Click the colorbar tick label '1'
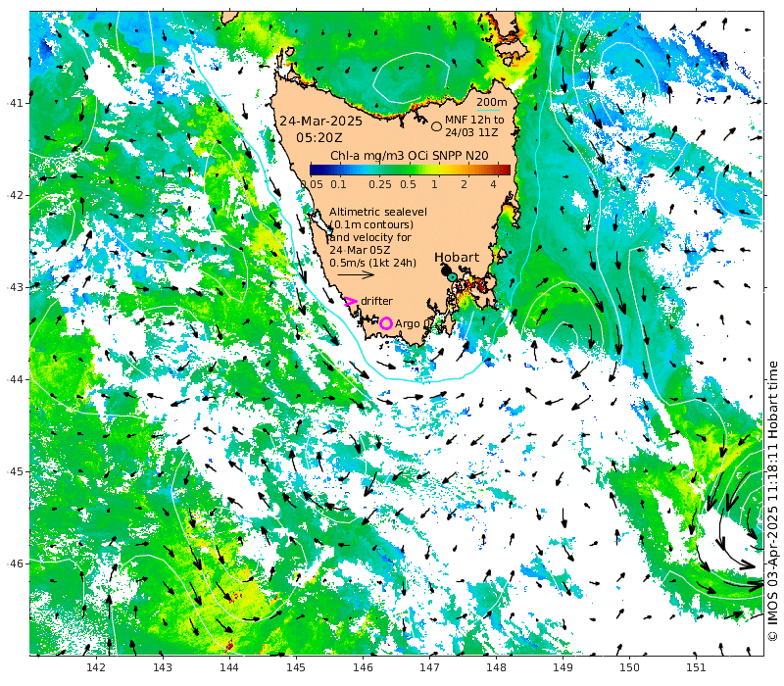 click(434, 184)
